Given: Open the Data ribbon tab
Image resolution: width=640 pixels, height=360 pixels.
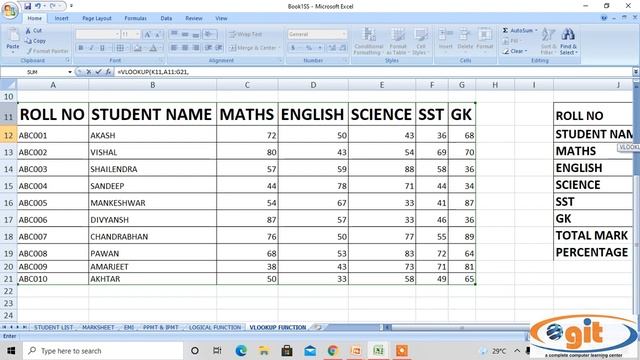Looking at the screenshot, I should (166, 18).
